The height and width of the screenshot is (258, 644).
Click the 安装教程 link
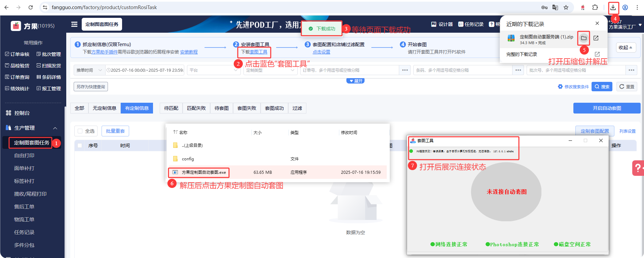click(x=189, y=52)
